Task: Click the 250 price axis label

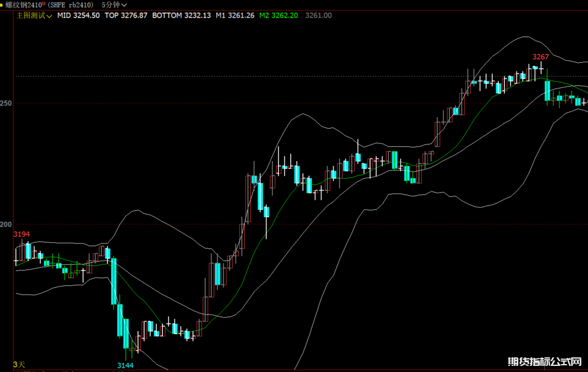Action: [6, 103]
